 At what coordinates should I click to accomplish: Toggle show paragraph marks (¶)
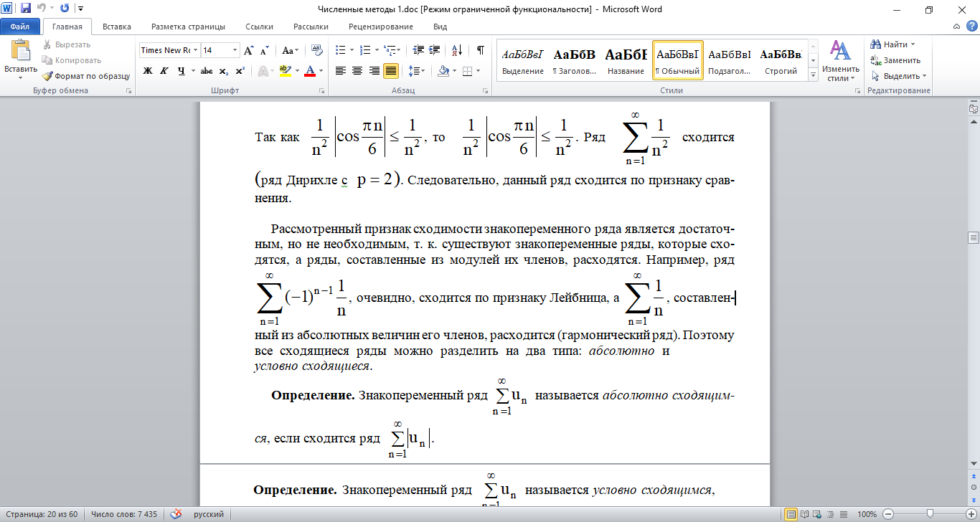tap(481, 50)
